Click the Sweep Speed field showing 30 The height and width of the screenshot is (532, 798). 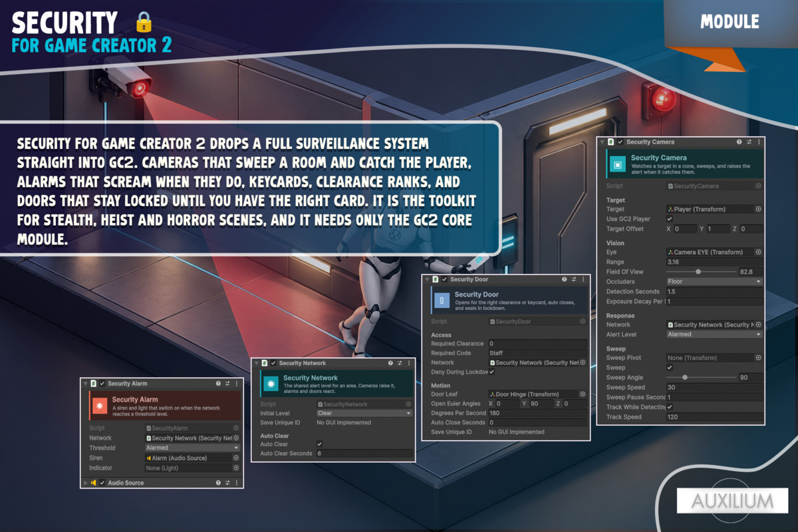(x=714, y=388)
